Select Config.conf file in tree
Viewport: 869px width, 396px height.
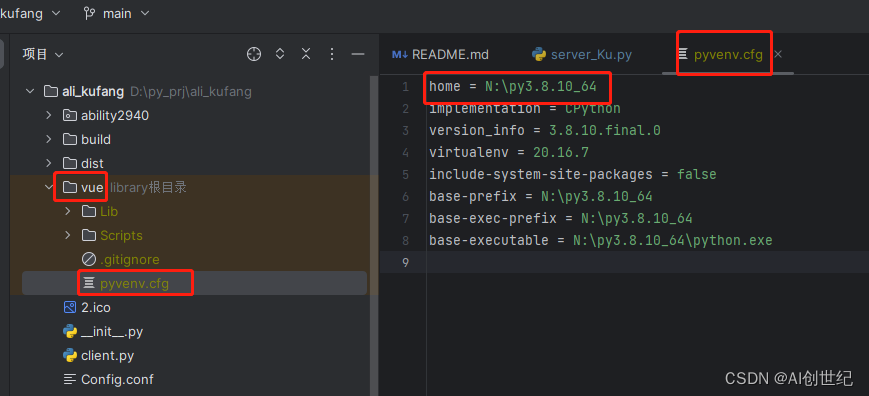pyautogui.click(x=117, y=379)
